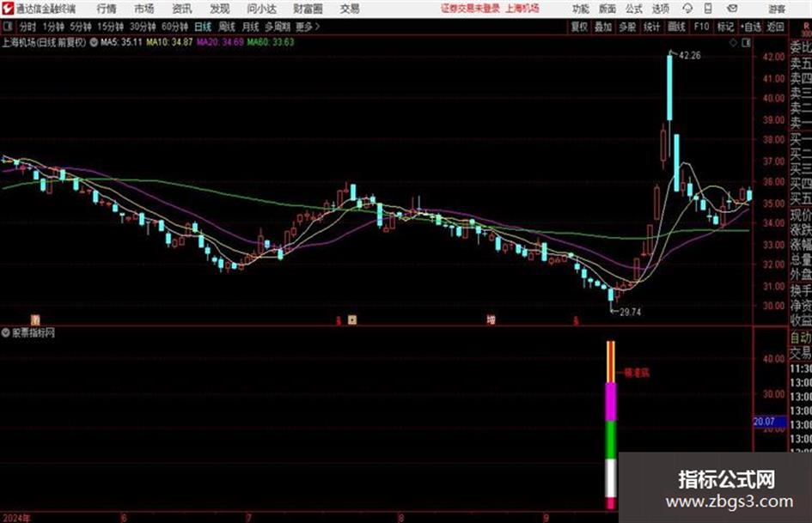The image size is (812, 523).
Task: Open the 发现 menu
Action: pyautogui.click(x=220, y=9)
